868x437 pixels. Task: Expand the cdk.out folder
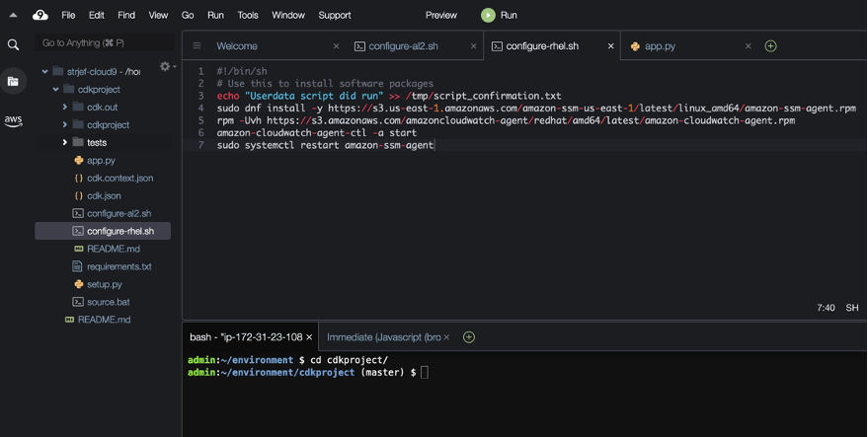point(65,108)
